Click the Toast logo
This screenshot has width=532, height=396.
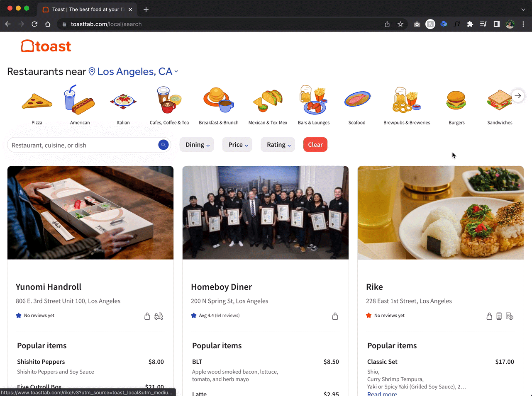(x=46, y=46)
